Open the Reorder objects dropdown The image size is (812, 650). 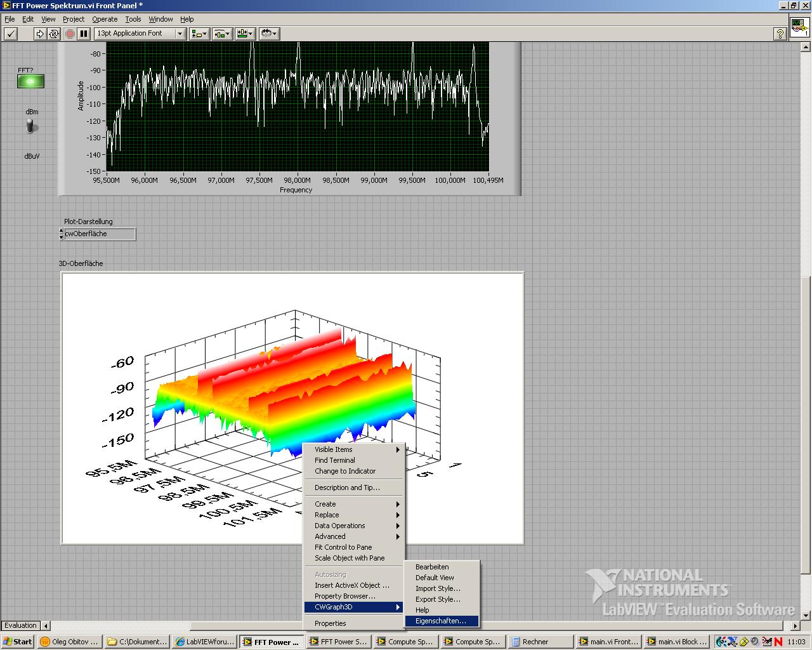[x=270, y=34]
